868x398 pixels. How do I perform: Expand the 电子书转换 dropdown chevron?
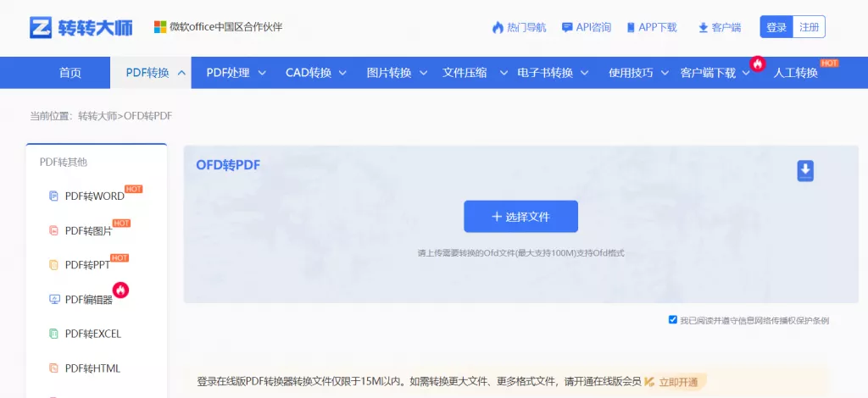tap(585, 73)
